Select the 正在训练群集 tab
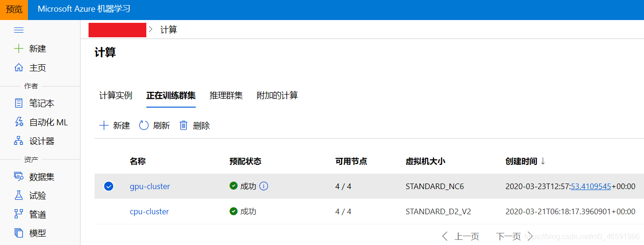The width and height of the screenshot is (644, 245). click(x=171, y=95)
